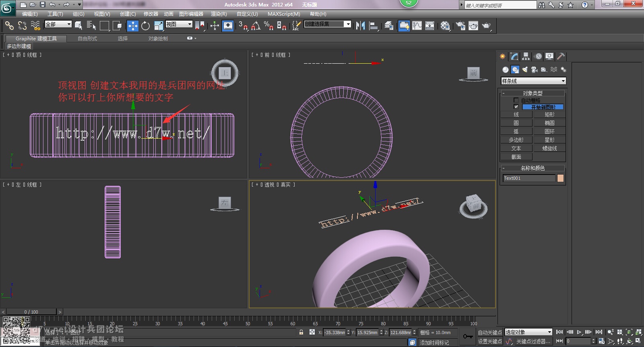Toggle Keyboard Shortcut Override
The width and height of the screenshot is (644, 347).
pyautogui.click(x=228, y=26)
